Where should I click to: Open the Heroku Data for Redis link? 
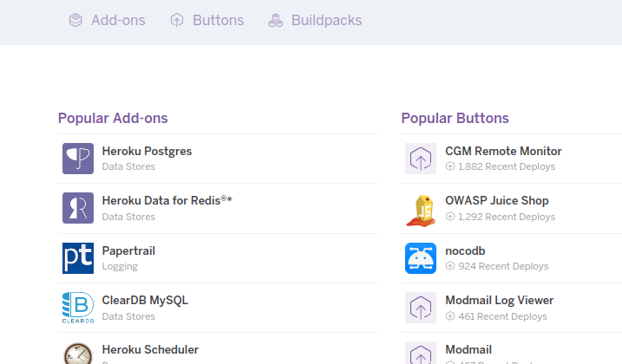point(167,200)
